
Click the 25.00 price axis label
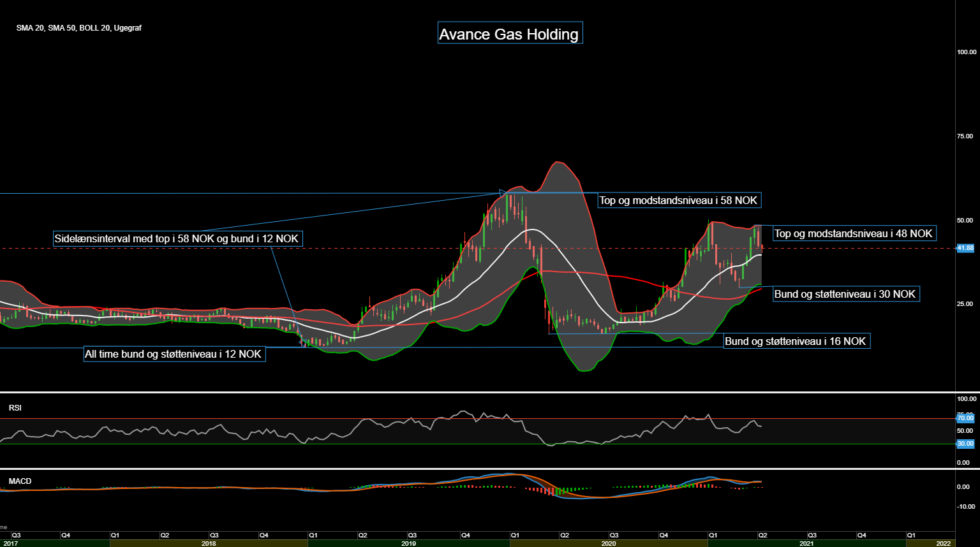965,304
